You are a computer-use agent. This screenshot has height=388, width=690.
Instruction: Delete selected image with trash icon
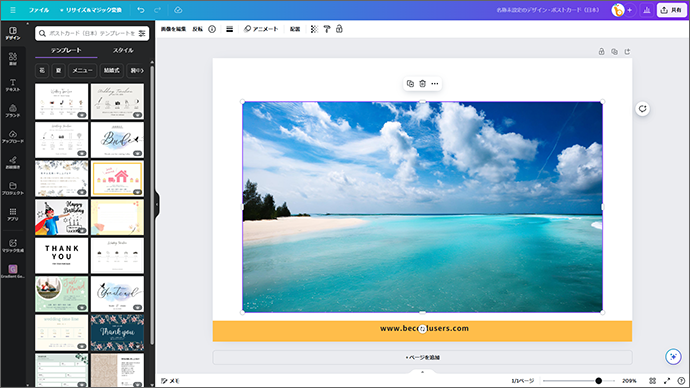coord(422,84)
